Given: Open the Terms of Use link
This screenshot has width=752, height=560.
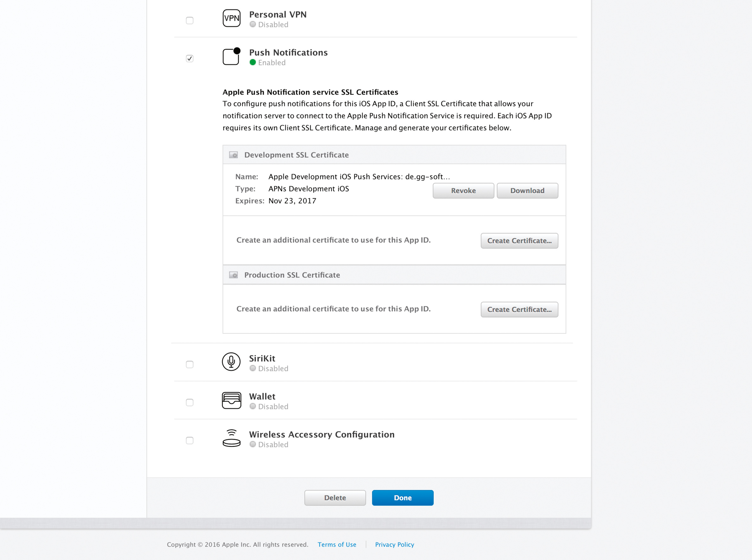Looking at the screenshot, I should (337, 544).
